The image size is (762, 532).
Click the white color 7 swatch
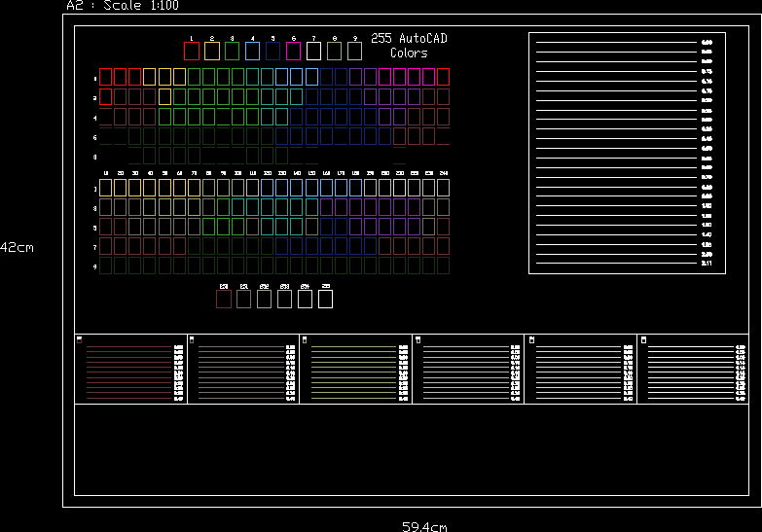point(314,51)
